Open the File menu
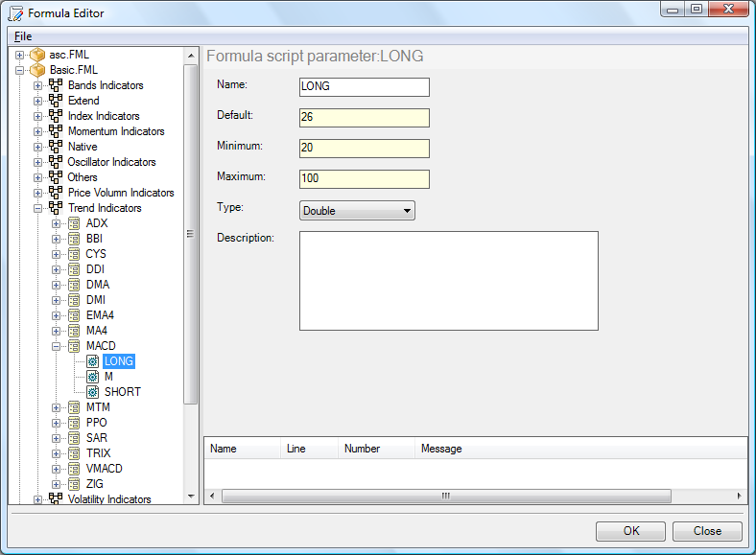 coord(23,36)
